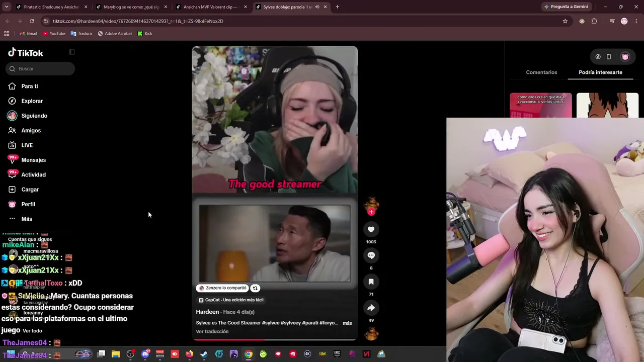Viewport: 644px width, 362px height.
Task: Click Ver traducción under the caption
Action: click(x=212, y=332)
